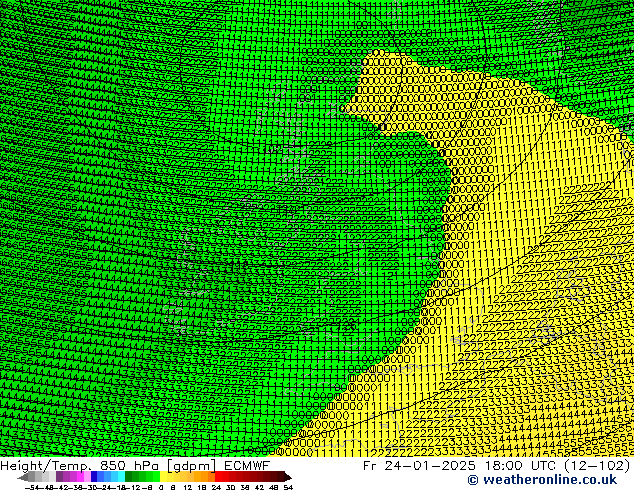The image size is (634, 490).
Task: Select the cyan swatch above -18
Action: click(x=121, y=477)
